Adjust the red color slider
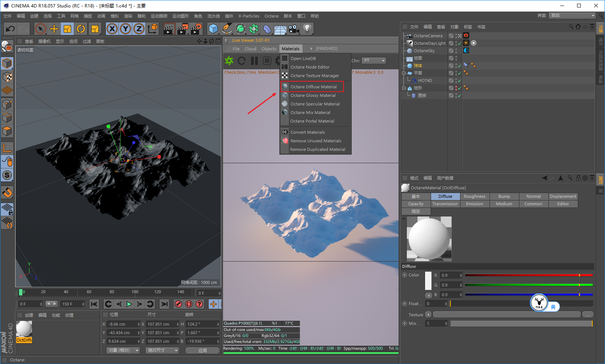The width and height of the screenshot is (605, 364). click(x=529, y=275)
